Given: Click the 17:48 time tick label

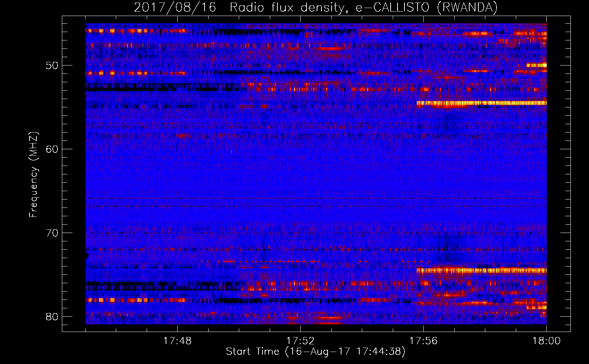Looking at the screenshot, I should (177, 341).
